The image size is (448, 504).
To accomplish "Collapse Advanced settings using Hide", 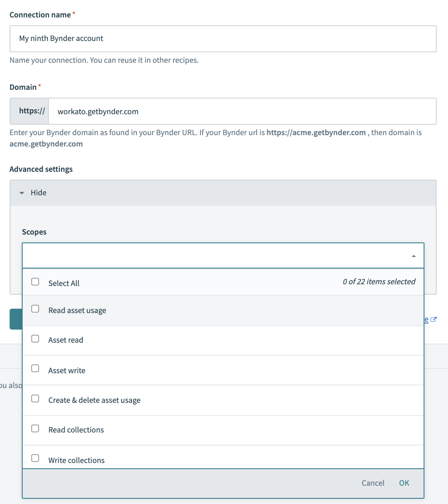I will point(38,192).
